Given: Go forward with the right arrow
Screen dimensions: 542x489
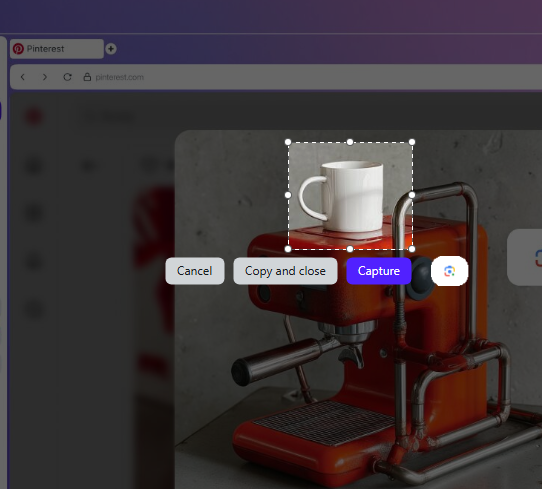Looking at the screenshot, I should point(45,77).
